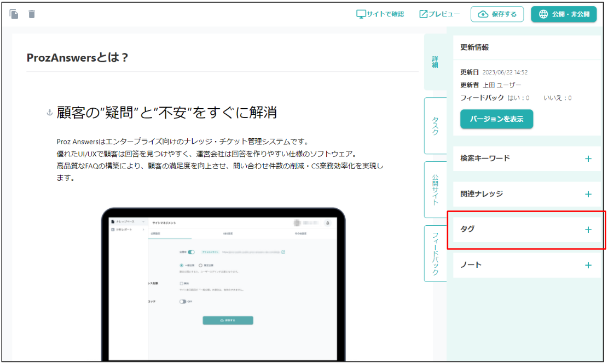
Task: Click the anchor icon beside the heading
Action: (50, 113)
